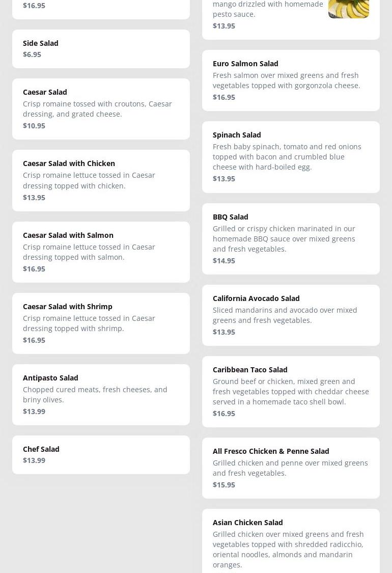Screen dimensions: 392x573
Task: Pick the Chef Salad item
Action: (101, 454)
